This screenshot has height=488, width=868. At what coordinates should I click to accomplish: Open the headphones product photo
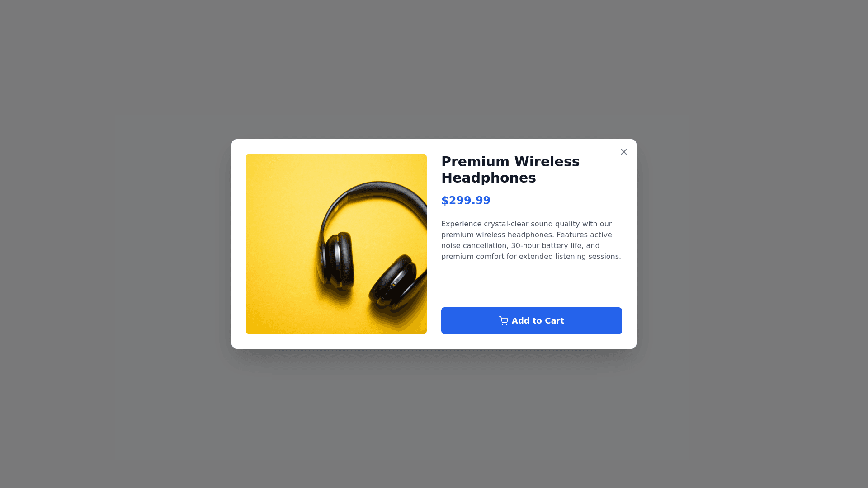click(x=336, y=244)
